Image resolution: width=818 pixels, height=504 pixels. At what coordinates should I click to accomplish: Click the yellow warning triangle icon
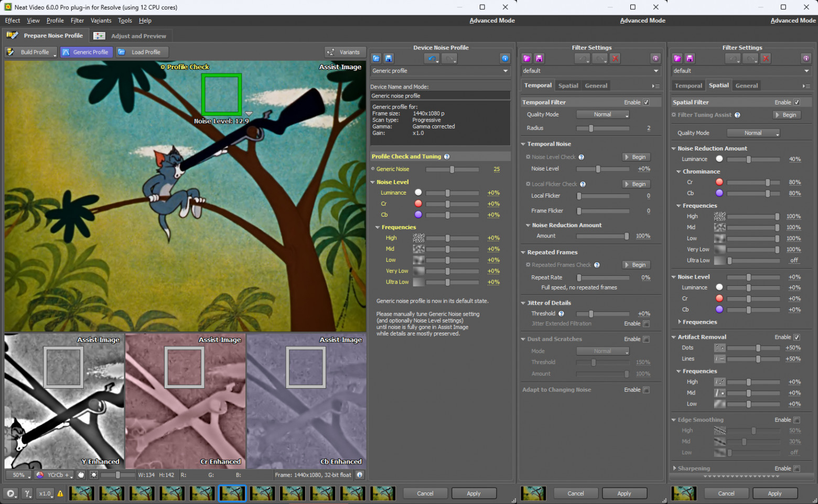pyautogui.click(x=60, y=494)
